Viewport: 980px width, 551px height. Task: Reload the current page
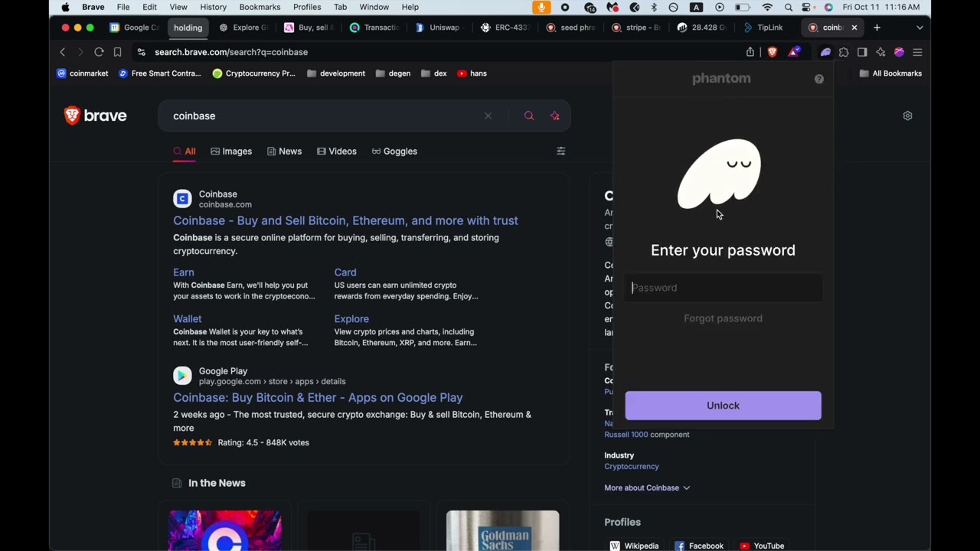point(99,52)
